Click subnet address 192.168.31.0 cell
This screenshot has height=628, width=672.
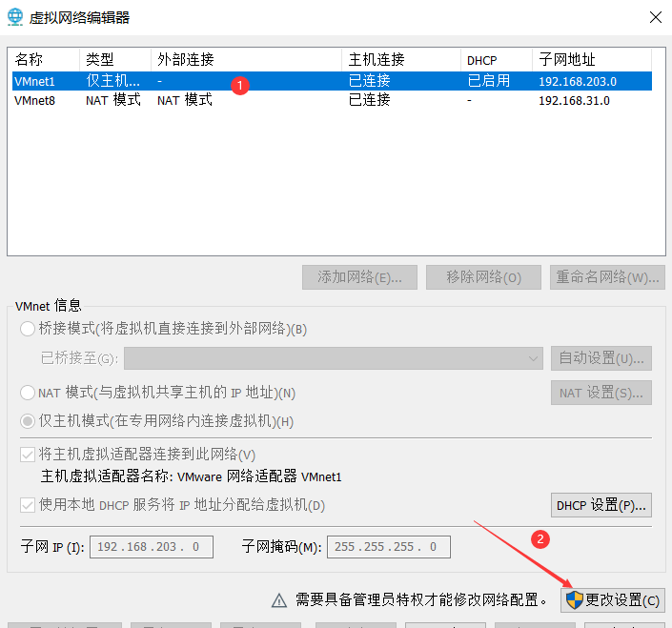click(574, 101)
